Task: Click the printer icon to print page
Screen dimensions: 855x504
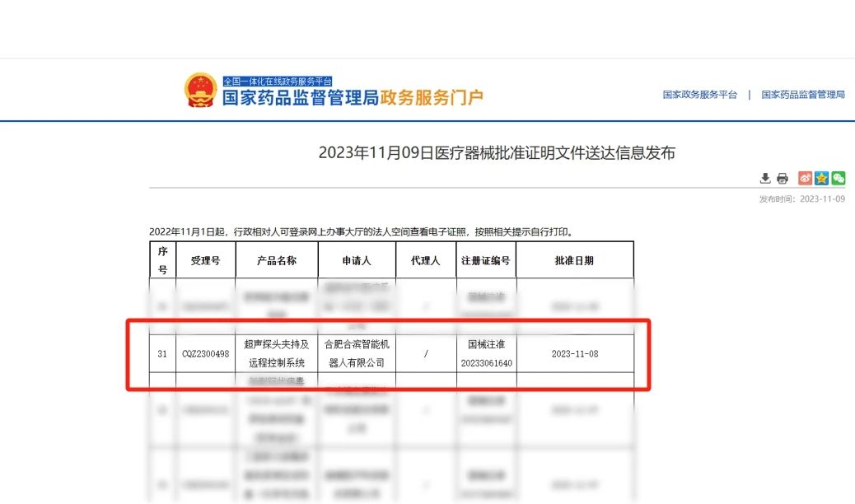Action: tap(782, 179)
